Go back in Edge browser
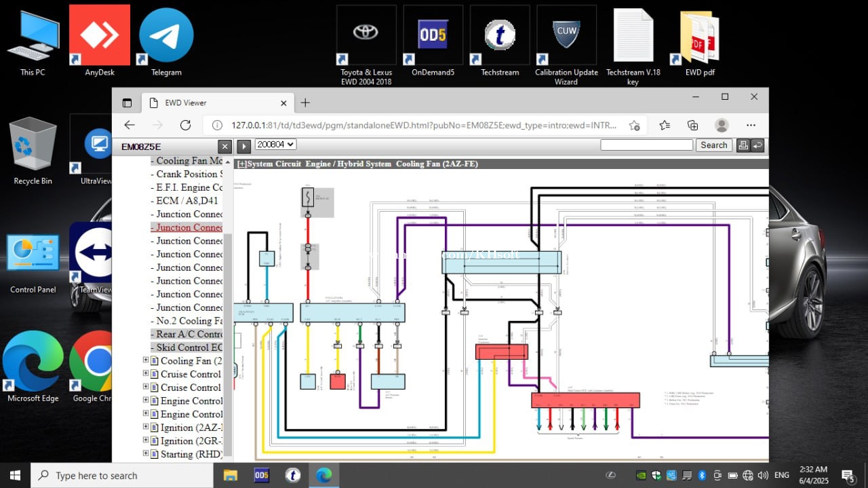This screenshot has width=868, height=488. point(130,125)
